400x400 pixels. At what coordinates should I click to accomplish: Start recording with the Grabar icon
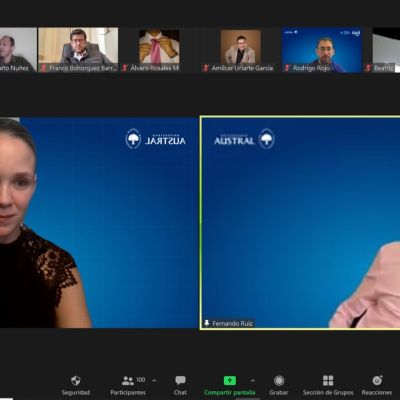[x=279, y=380]
